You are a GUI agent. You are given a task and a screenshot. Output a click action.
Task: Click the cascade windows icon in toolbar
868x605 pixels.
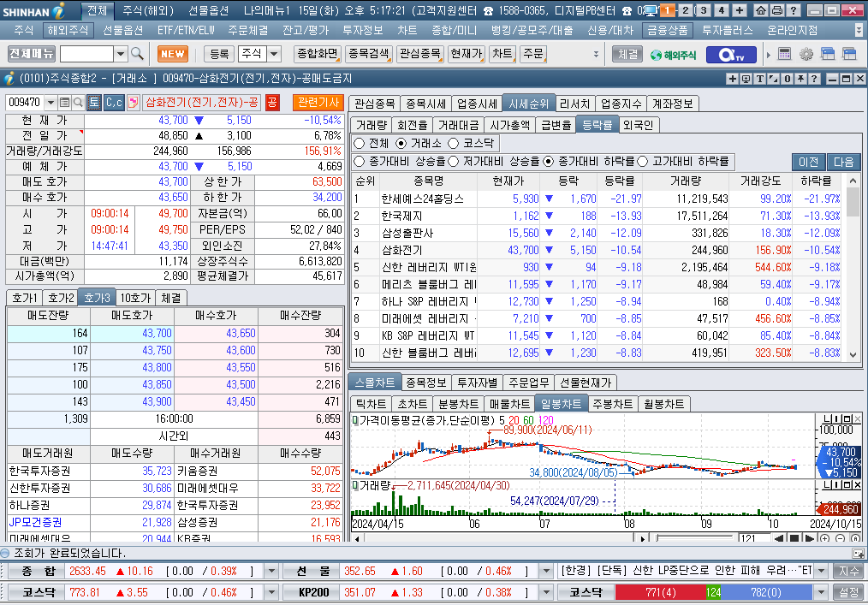[x=828, y=54]
